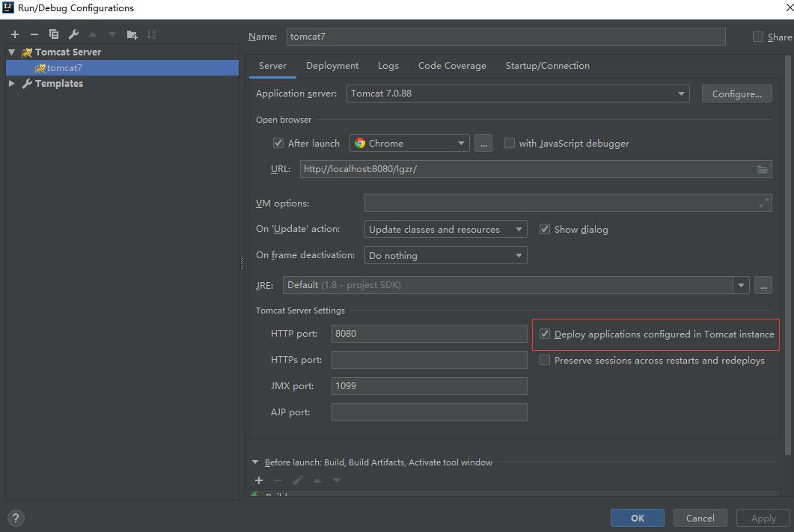Click the Copy Configuration icon
Screen dimensions: 794x532
pyautogui.click(x=54, y=34)
